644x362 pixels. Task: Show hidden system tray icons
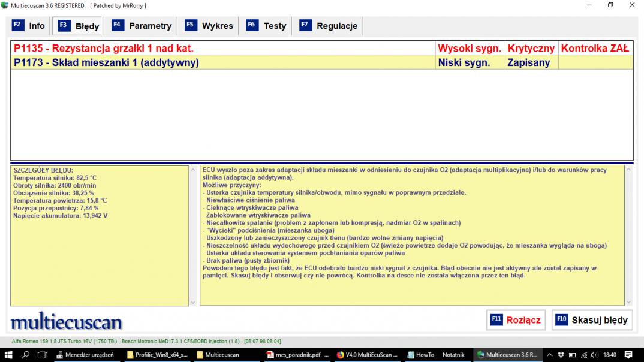pyautogui.click(x=550, y=355)
